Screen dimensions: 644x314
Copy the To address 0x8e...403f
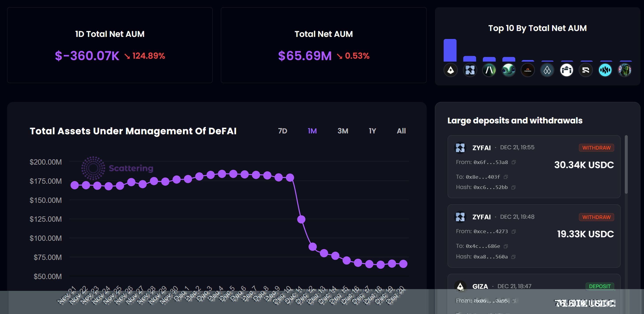point(506,177)
